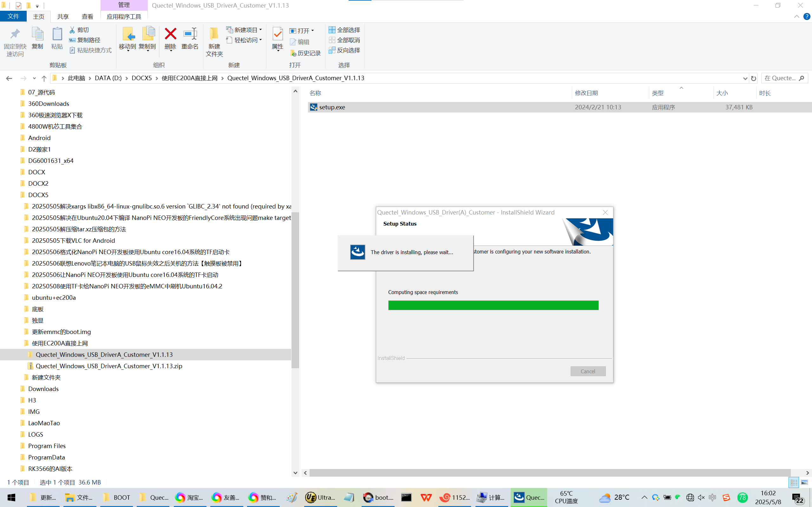Click the Cut scissors icon
This screenshot has width=812, height=507.
pos(72,30)
